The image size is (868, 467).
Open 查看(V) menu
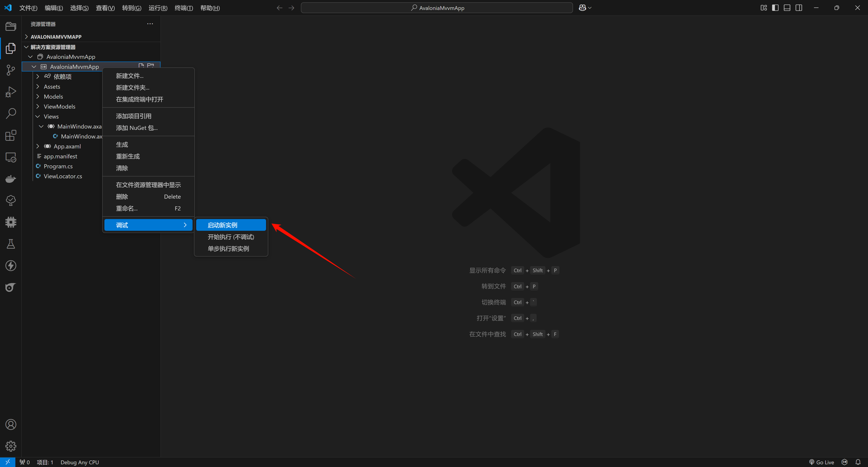(105, 8)
